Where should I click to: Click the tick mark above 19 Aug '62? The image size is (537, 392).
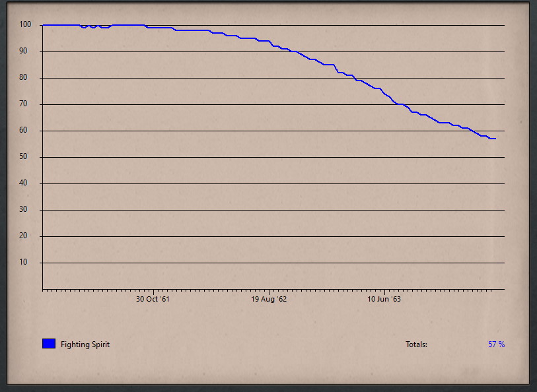click(269, 292)
